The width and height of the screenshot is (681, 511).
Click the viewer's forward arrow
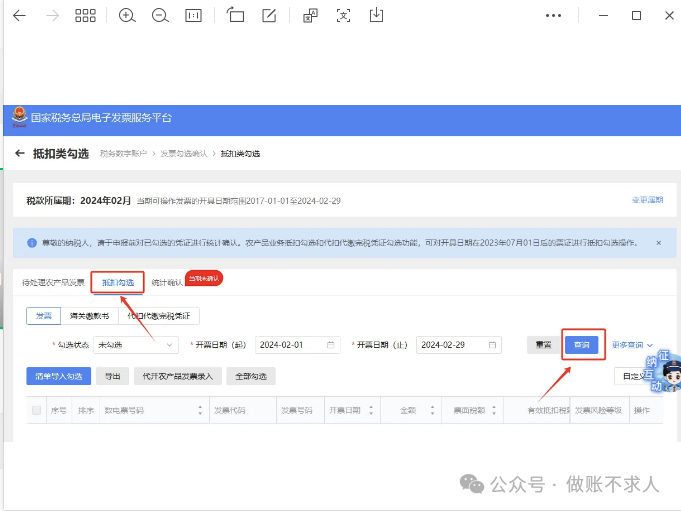click(x=52, y=16)
